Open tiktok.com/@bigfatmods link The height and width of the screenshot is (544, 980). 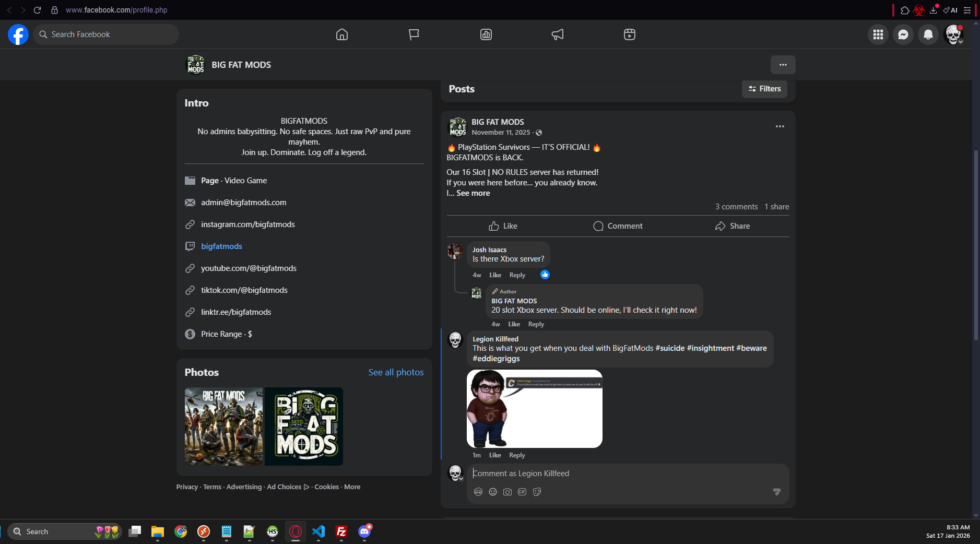244,290
